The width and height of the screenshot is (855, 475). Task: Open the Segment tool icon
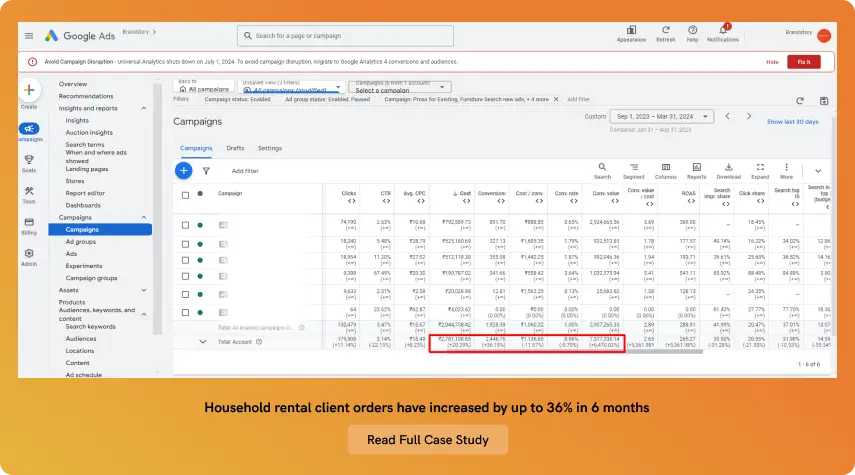pyautogui.click(x=634, y=168)
